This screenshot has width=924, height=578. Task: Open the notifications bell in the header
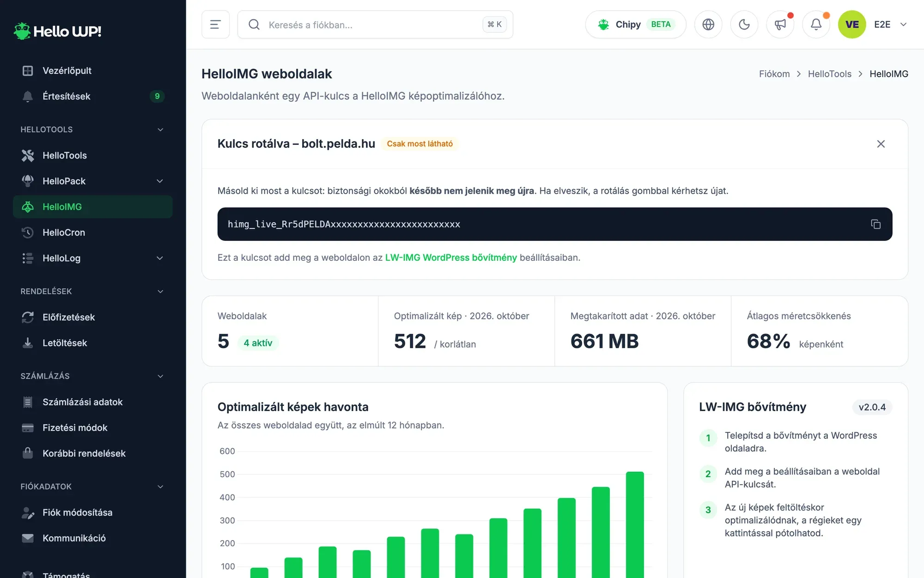pos(816,25)
